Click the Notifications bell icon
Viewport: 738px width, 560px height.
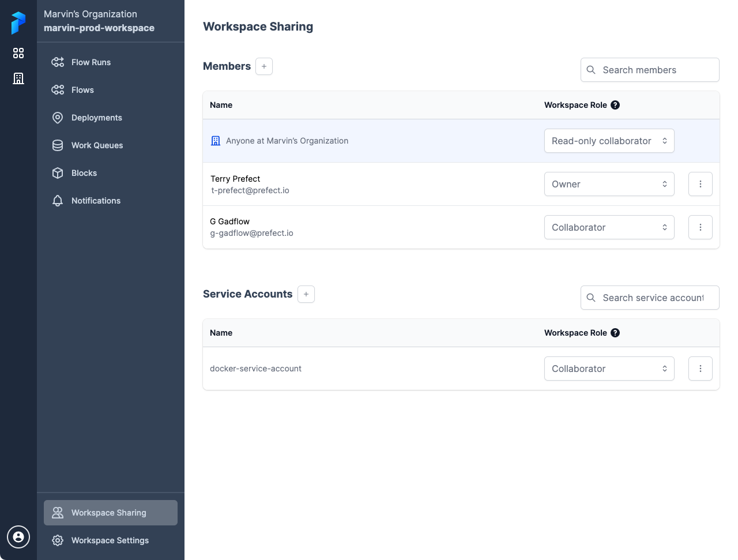coord(58,201)
